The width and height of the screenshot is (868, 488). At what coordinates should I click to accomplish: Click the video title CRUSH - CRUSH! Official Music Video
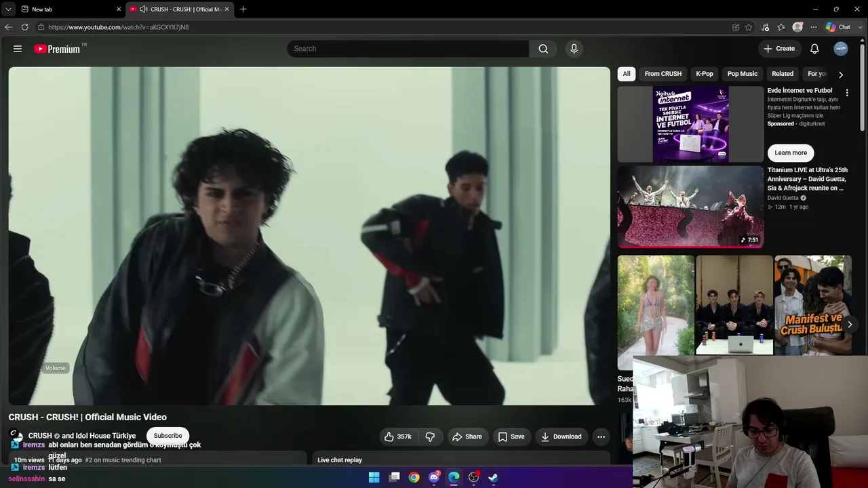pos(87,417)
